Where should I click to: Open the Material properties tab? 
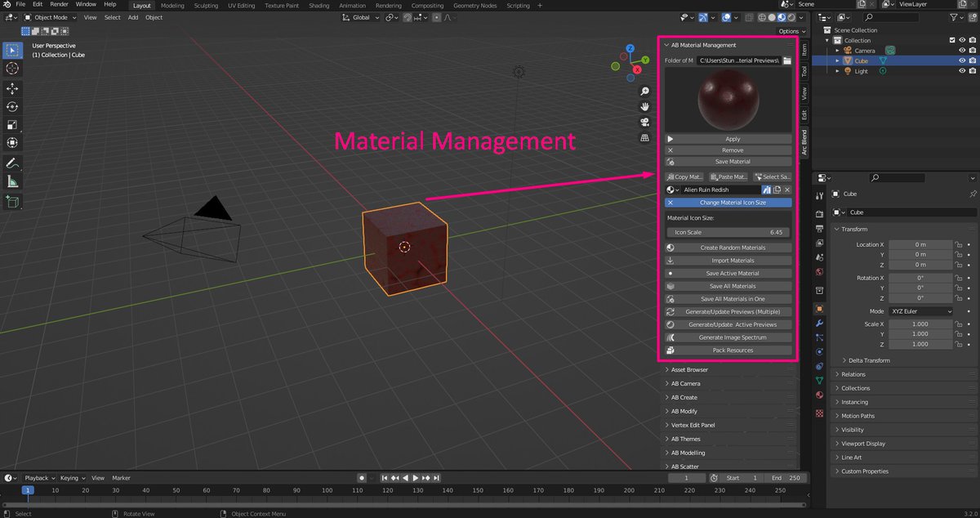(820, 395)
